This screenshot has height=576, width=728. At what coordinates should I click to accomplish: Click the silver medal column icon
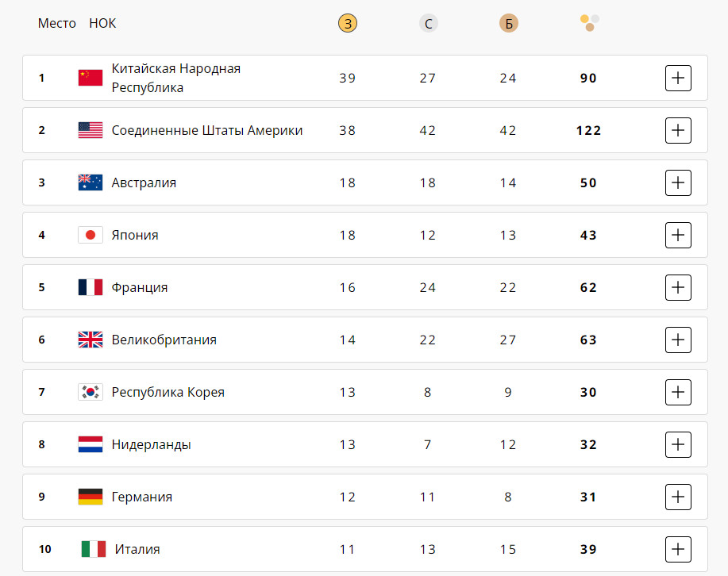pyautogui.click(x=428, y=24)
